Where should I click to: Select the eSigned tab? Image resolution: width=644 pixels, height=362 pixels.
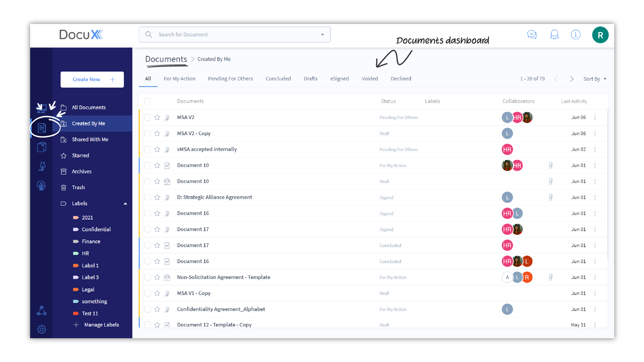point(340,79)
